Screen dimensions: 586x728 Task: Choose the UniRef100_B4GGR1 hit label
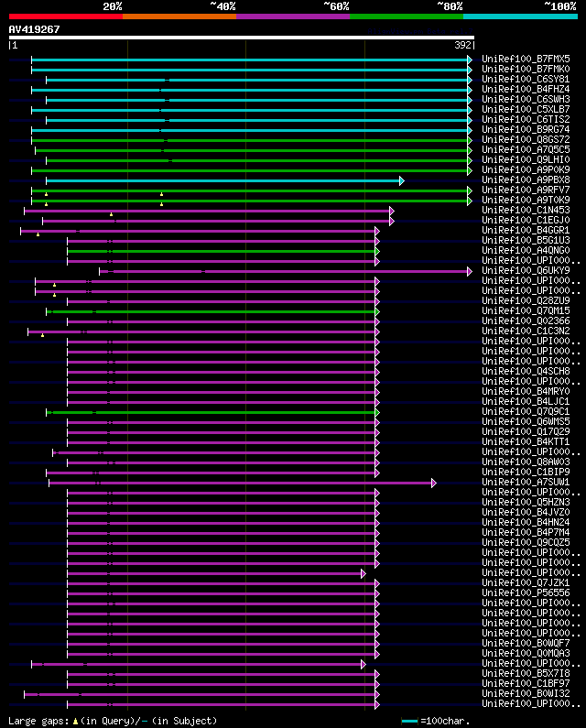526,230
